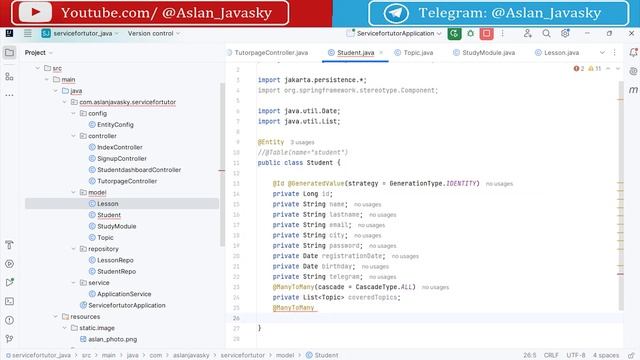
Task: Click 'model' breadcrumb in navigation bar
Action: point(285,356)
